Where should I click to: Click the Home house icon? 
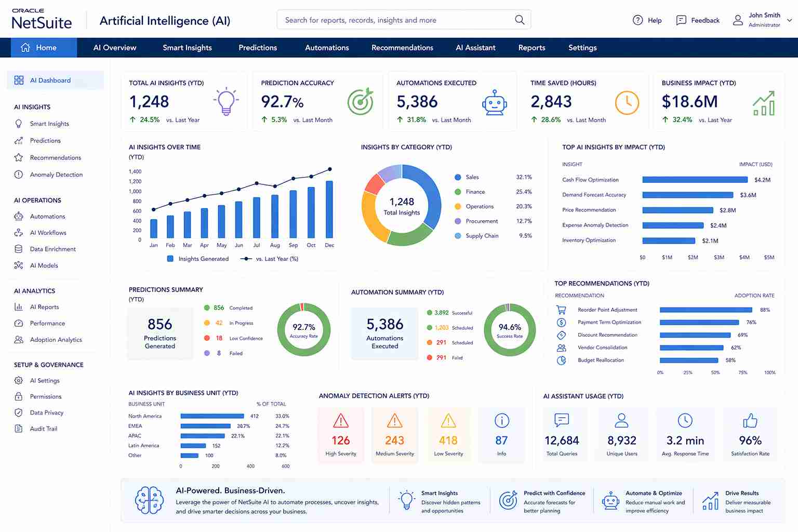pos(25,47)
